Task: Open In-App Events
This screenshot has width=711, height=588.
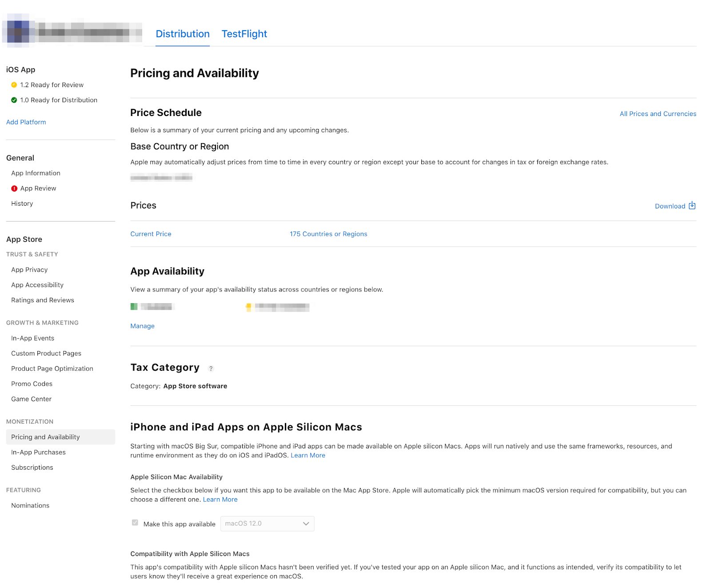Action: pyautogui.click(x=33, y=338)
